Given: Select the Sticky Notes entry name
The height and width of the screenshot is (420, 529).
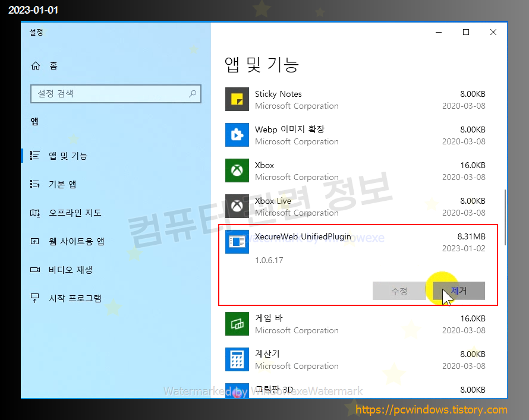Looking at the screenshot, I should (278, 94).
